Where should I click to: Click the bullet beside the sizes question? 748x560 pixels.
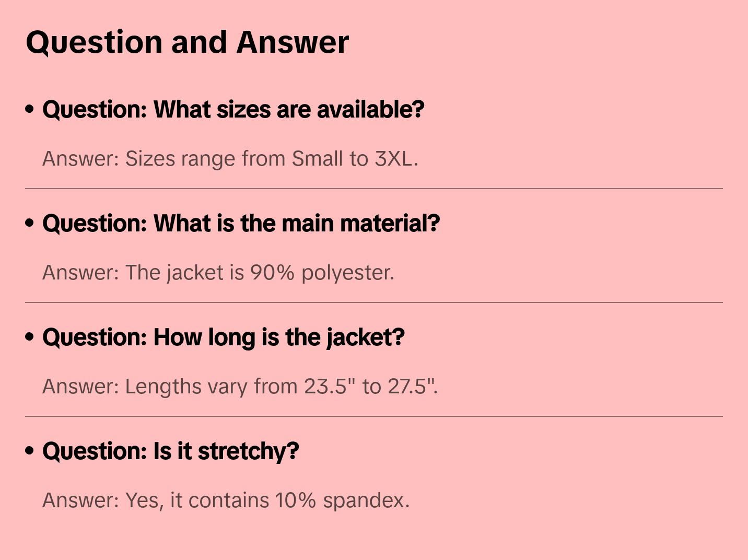coord(30,110)
